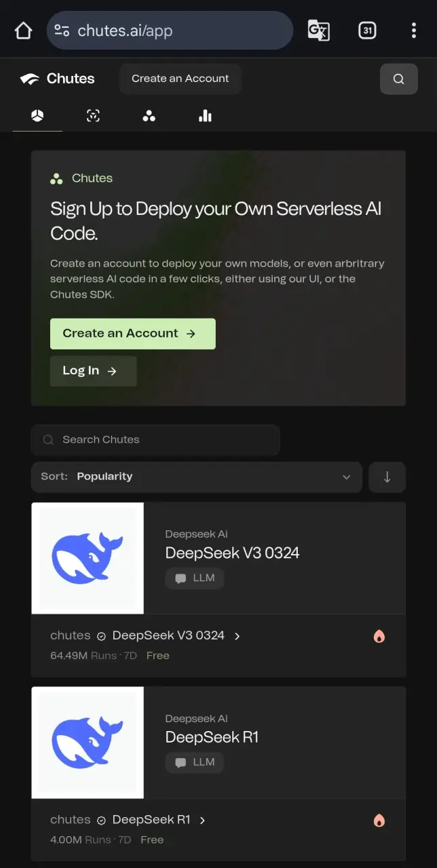This screenshot has height=868, width=437.
Task: Open the tab switcher showing 31 tabs
Action: pos(367,31)
